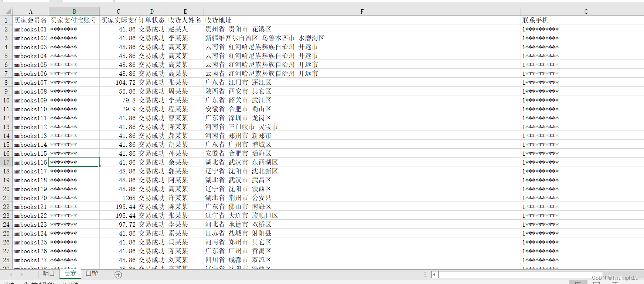Click the recipient cell 许某某
Viewport: 644px width, 284px height.
click(x=185, y=198)
